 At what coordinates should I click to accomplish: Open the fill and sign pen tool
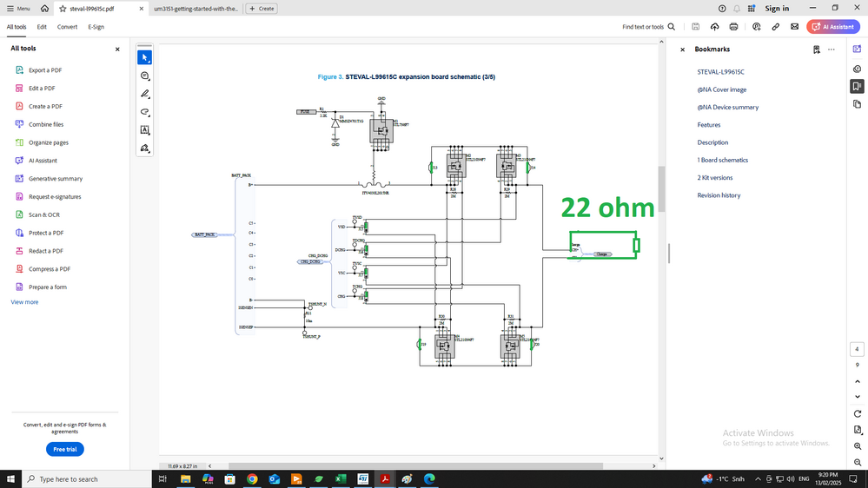(144, 148)
